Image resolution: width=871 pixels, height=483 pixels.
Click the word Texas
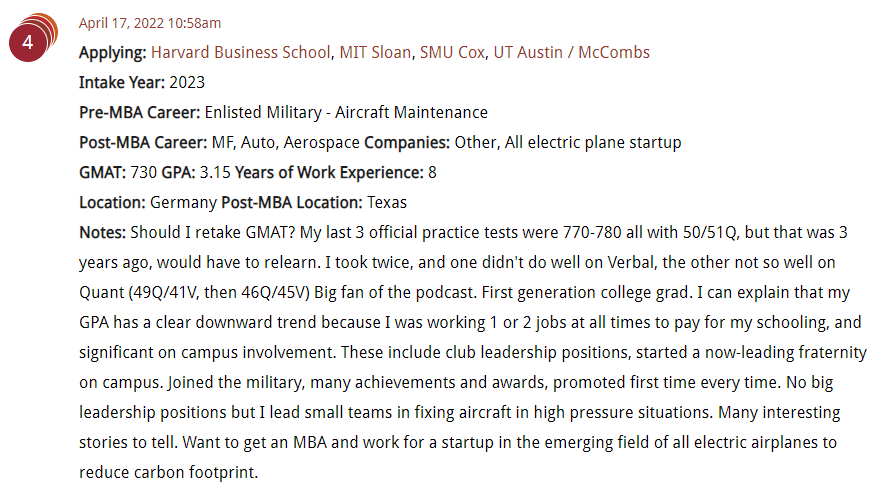click(x=387, y=202)
